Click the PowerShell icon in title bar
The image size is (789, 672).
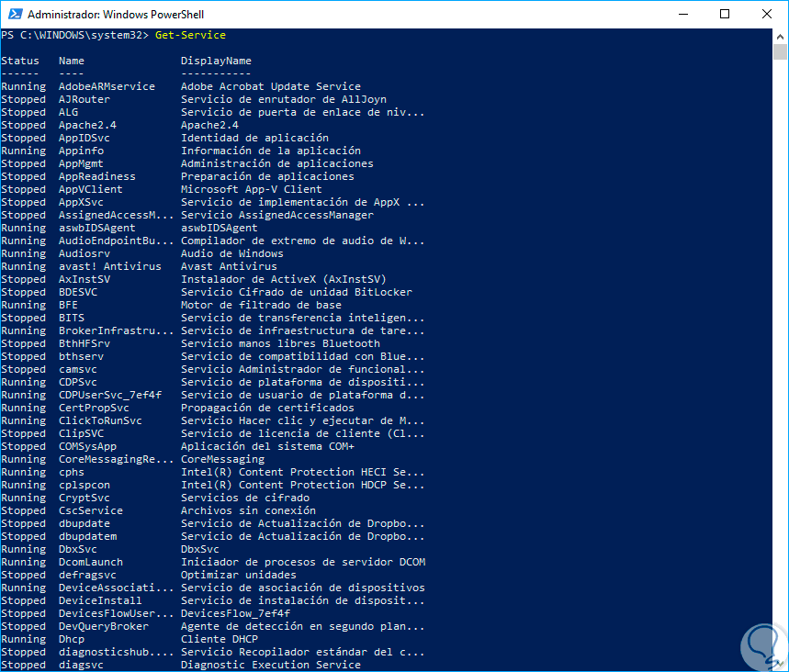tap(15, 14)
